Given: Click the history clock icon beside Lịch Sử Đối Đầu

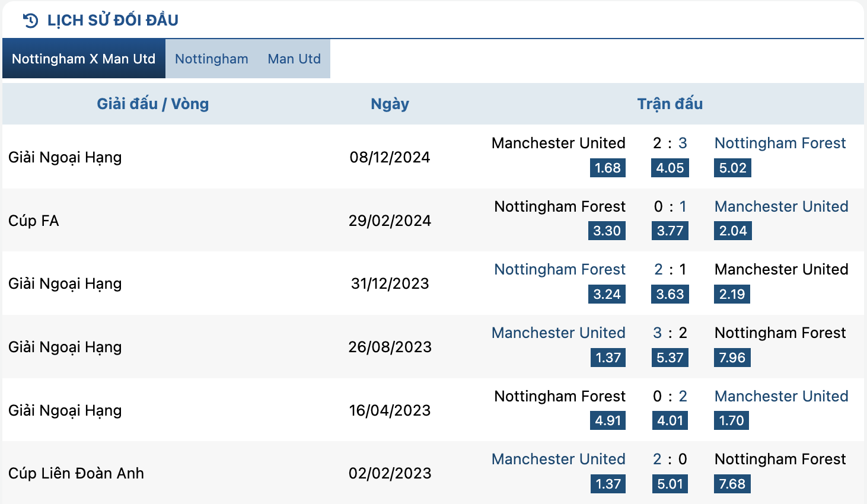Looking at the screenshot, I should (30, 21).
